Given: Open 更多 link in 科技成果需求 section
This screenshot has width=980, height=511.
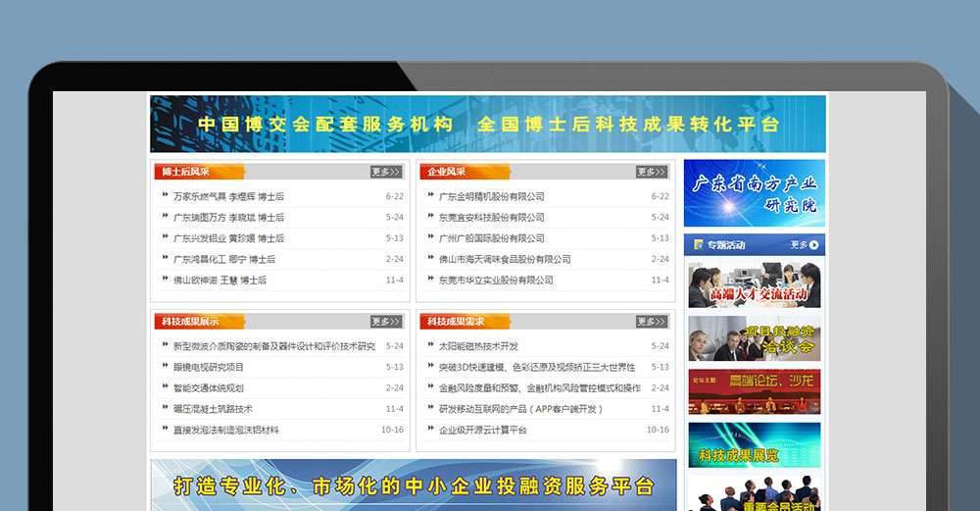Looking at the screenshot, I should coord(652,322).
